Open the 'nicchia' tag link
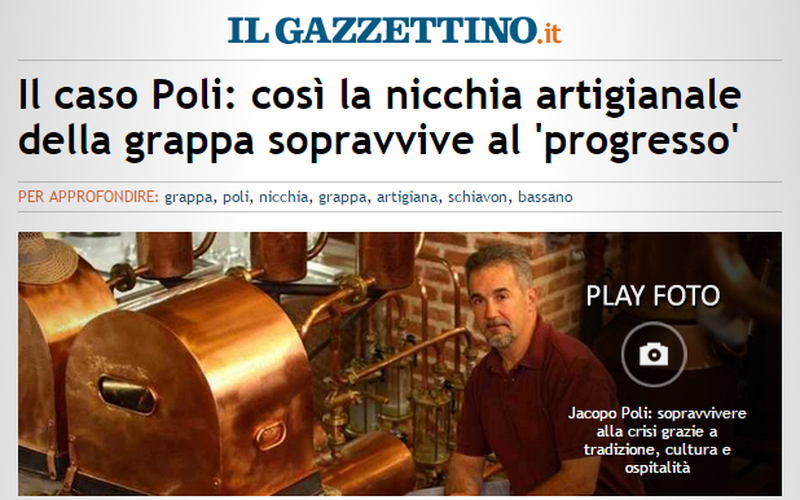 pos(284,197)
